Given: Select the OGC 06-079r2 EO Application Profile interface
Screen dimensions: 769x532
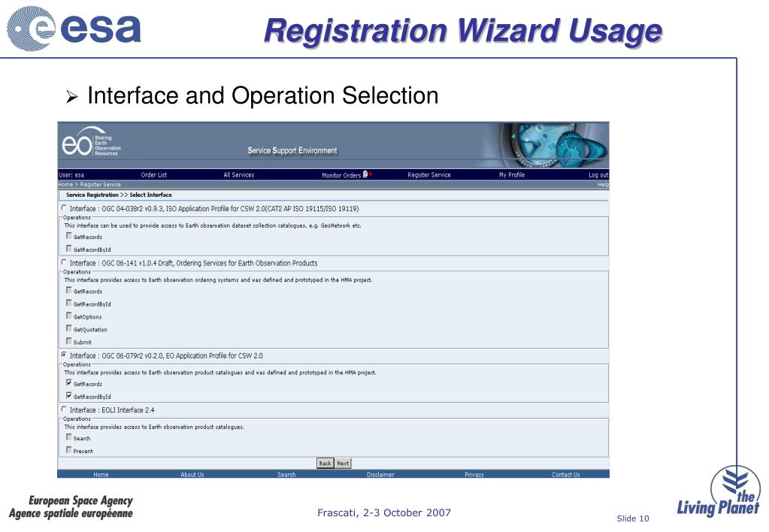Looking at the screenshot, I should [x=64, y=355].
